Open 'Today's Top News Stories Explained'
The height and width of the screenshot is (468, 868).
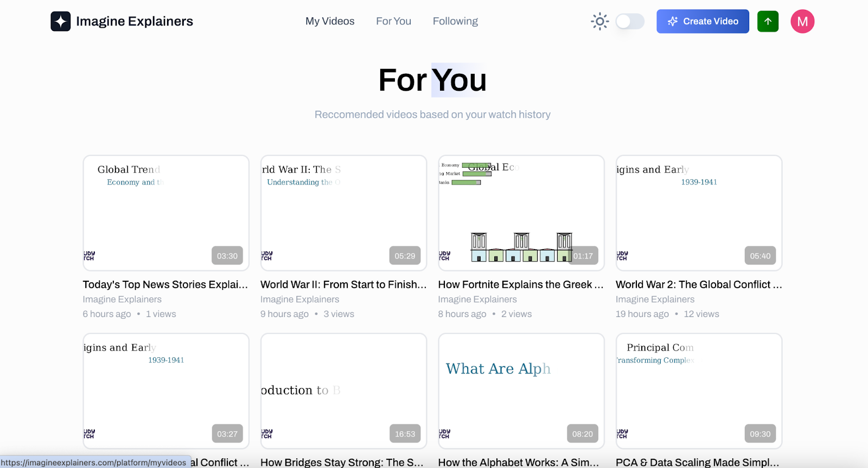[x=164, y=284]
